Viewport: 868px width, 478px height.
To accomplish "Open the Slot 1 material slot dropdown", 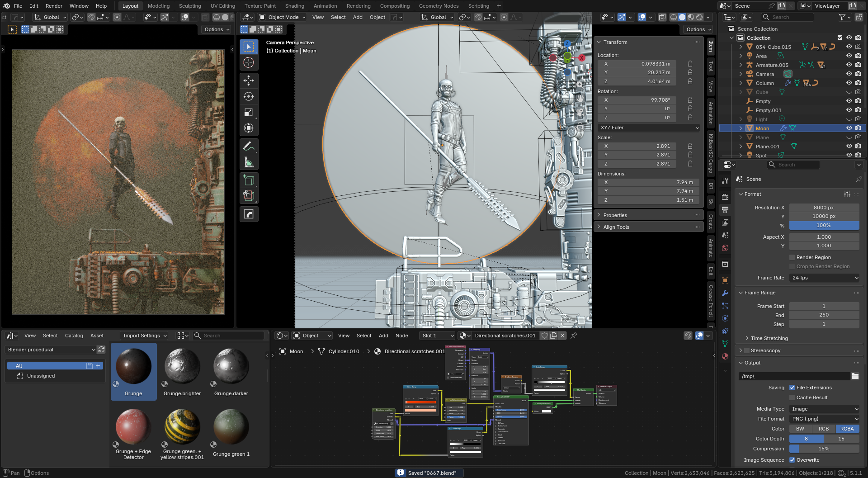I will pos(437,336).
